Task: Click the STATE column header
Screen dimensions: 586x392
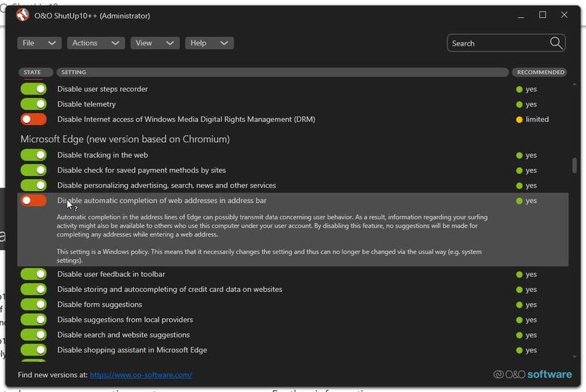Action: pyautogui.click(x=36, y=72)
